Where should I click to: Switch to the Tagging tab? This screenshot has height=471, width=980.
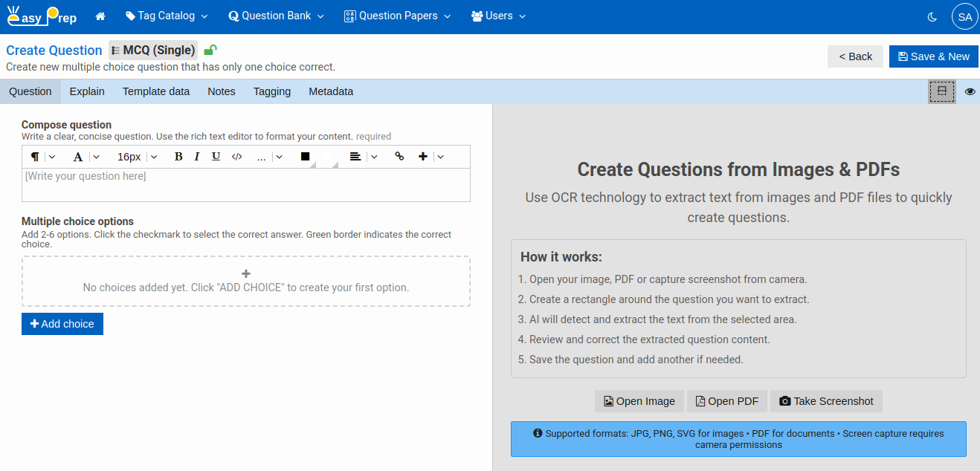(271, 91)
